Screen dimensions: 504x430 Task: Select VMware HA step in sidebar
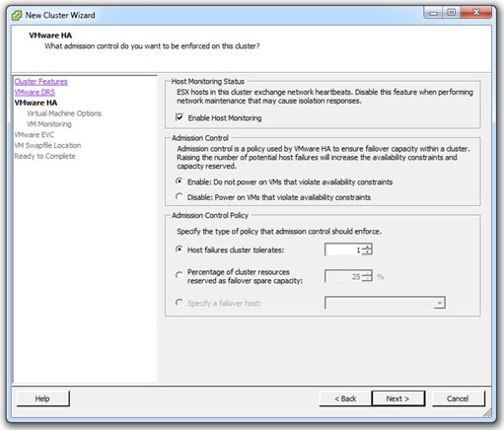click(36, 103)
